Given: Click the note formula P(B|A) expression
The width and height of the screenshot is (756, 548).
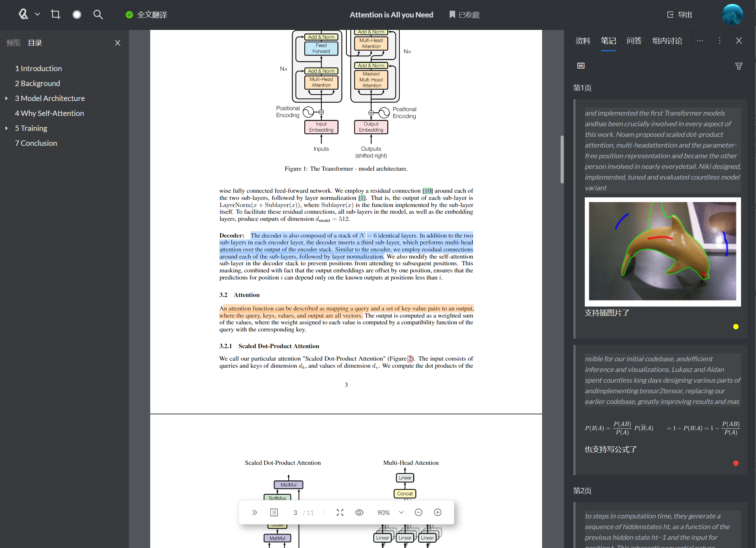Looking at the screenshot, I should tap(662, 428).
